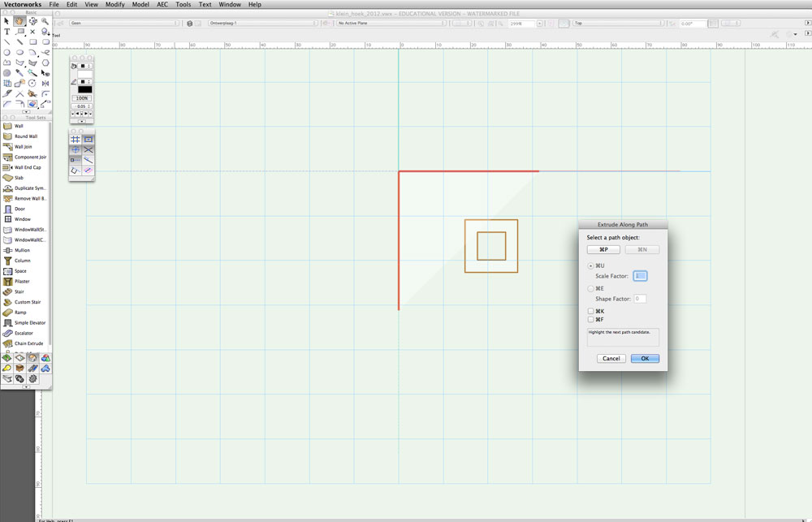Click the Scale Factor input field
The width and height of the screenshot is (812, 522).
coord(640,276)
